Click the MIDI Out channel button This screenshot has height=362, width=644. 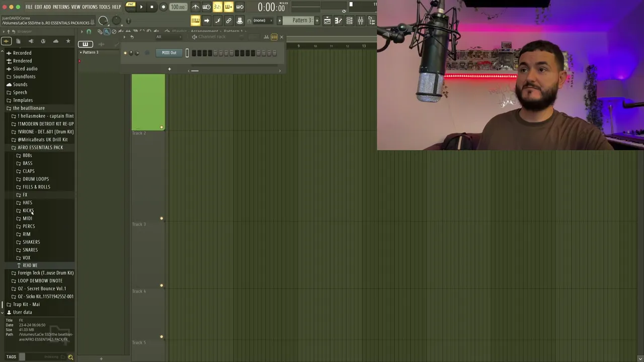point(170,53)
